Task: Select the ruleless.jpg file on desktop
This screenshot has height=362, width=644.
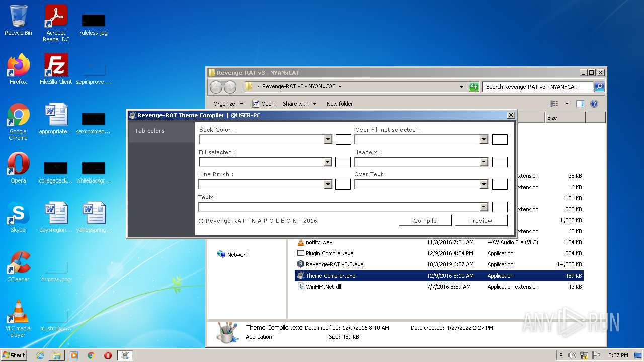Action: point(94,24)
